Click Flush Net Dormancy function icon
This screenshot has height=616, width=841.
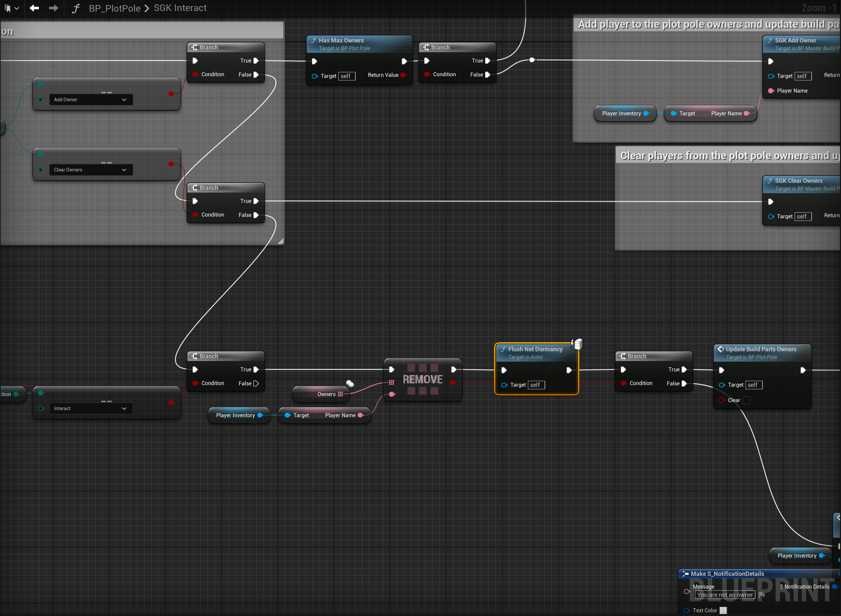pos(503,349)
